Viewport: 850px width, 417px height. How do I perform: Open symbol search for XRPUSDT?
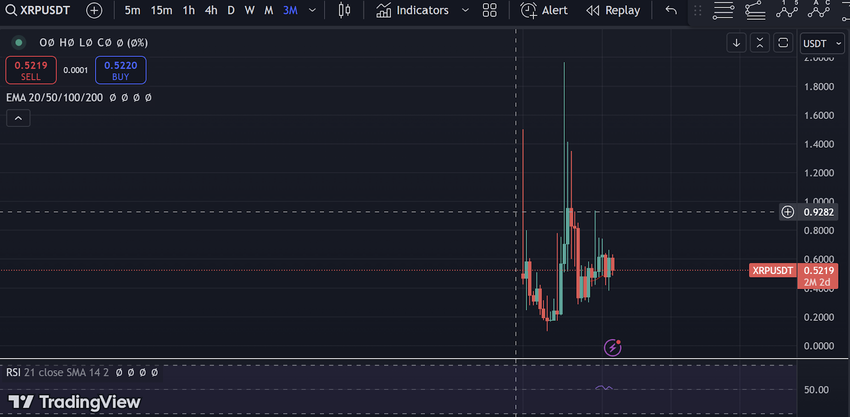[x=38, y=10]
